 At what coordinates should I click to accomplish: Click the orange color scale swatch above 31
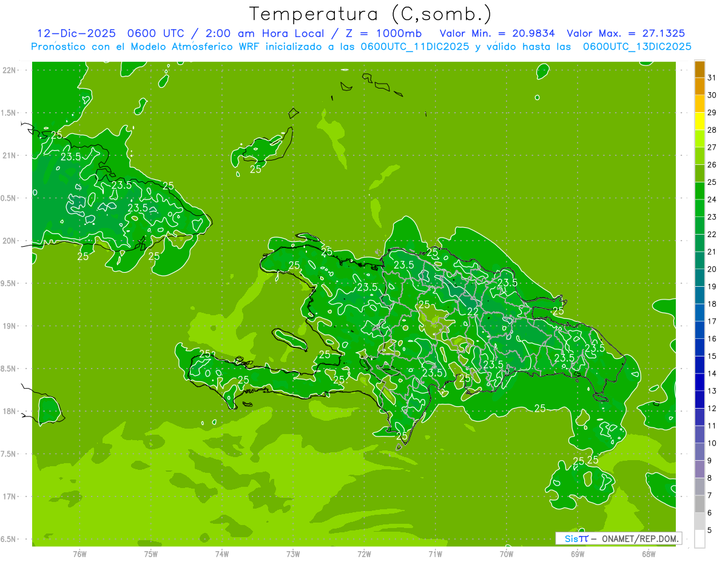click(699, 69)
